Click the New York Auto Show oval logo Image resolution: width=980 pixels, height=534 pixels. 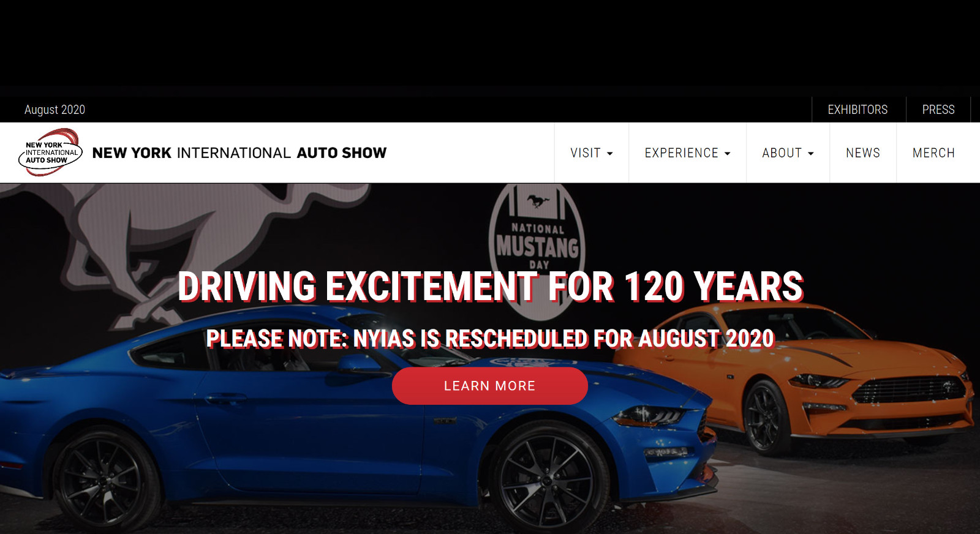click(x=50, y=152)
